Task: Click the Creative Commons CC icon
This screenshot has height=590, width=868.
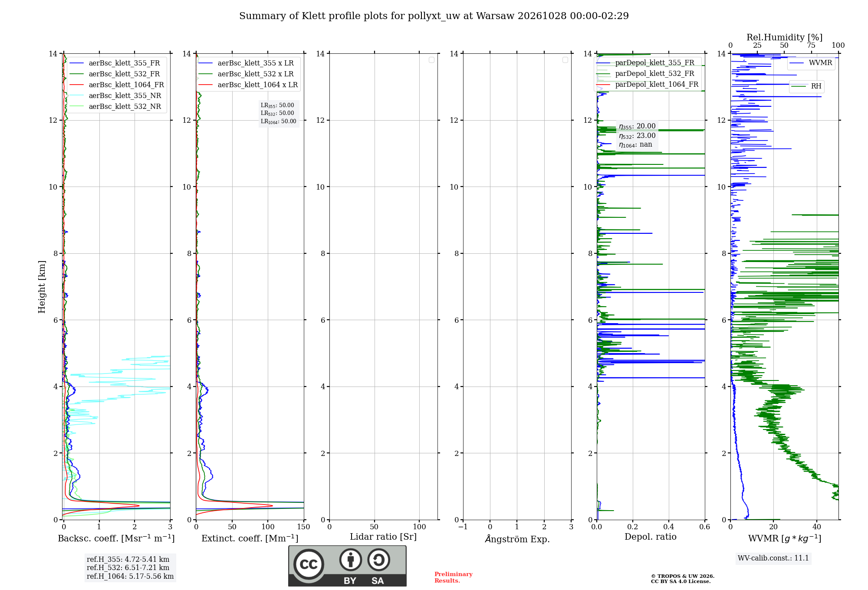Action: pyautogui.click(x=309, y=564)
